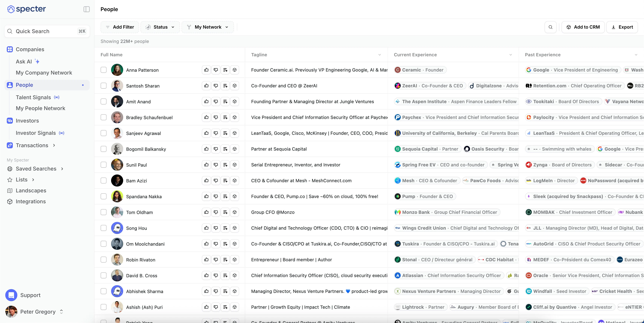This screenshot has width=644, height=323.
Task: Thumbs down David B. Cross
Action: (216, 275)
